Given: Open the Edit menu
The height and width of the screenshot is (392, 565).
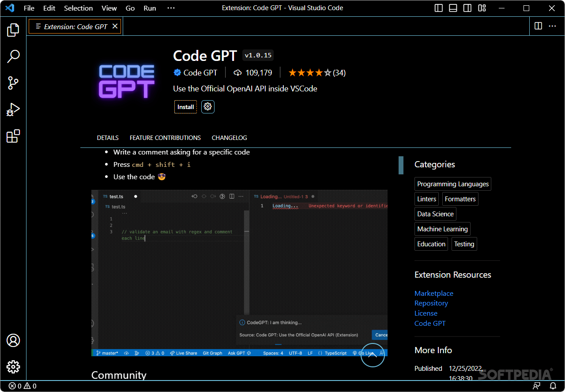Looking at the screenshot, I should click(x=49, y=8).
